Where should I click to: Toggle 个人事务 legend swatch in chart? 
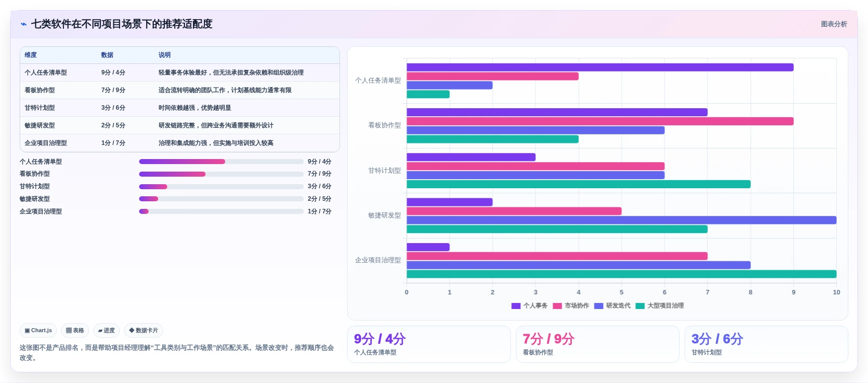[x=516, y=306]
